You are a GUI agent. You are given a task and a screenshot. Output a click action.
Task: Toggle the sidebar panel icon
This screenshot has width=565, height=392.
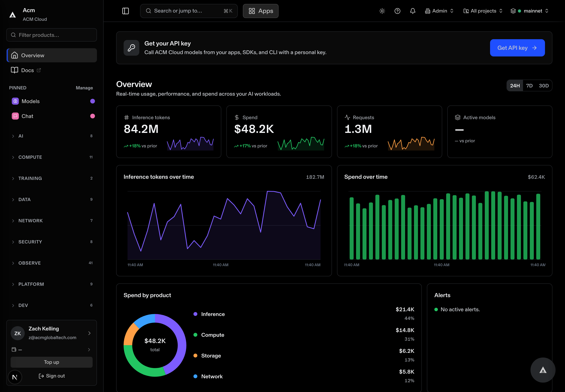pyautogui.click(x=125, y=11)
